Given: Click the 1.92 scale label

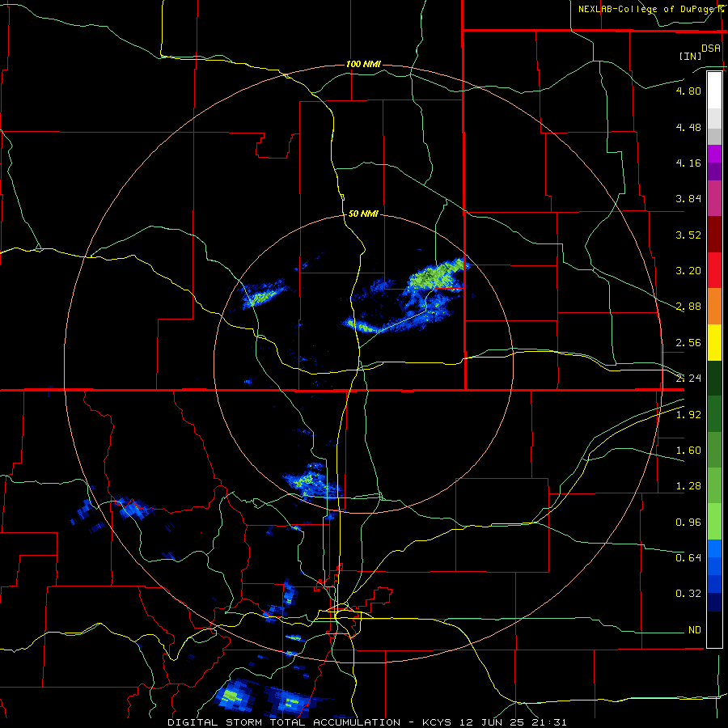Looking at the screenshot, I should click(688, 415).
